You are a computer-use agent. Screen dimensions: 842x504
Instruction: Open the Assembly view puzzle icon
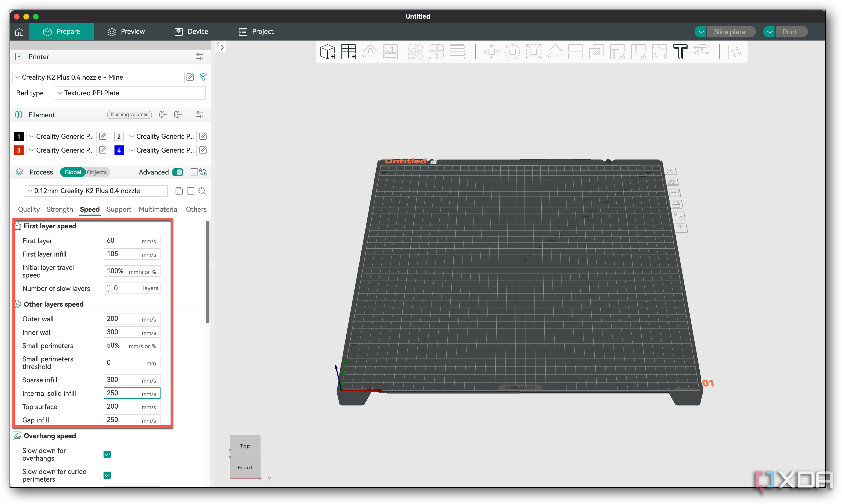point(736,52)
